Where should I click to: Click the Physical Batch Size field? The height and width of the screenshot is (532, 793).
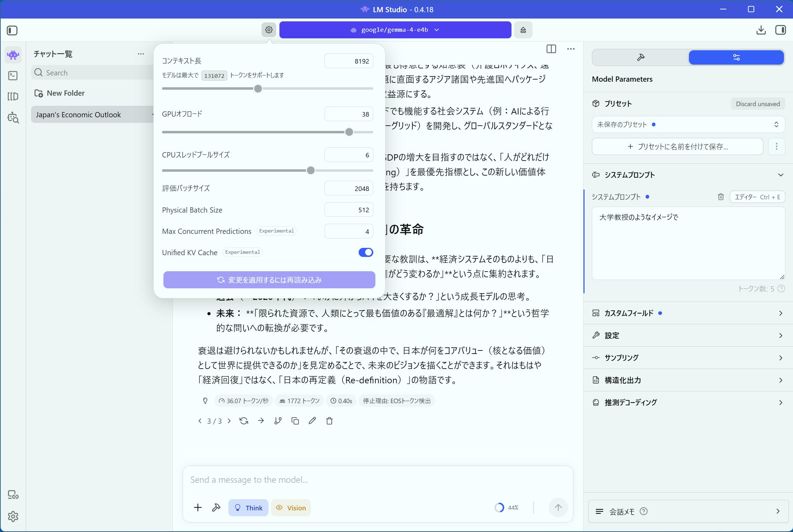(x=348, y=210)
